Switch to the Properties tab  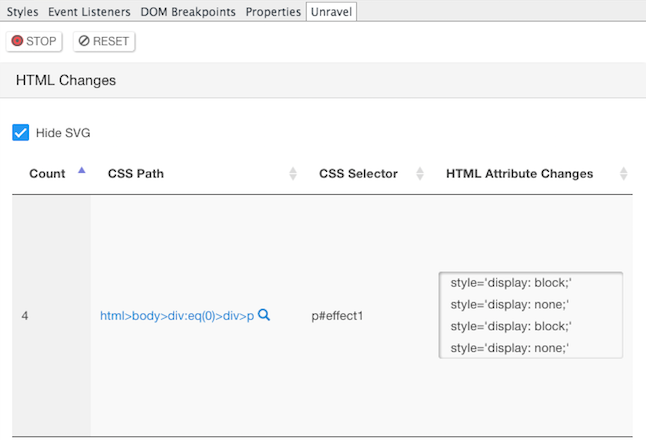pos(273,12)
